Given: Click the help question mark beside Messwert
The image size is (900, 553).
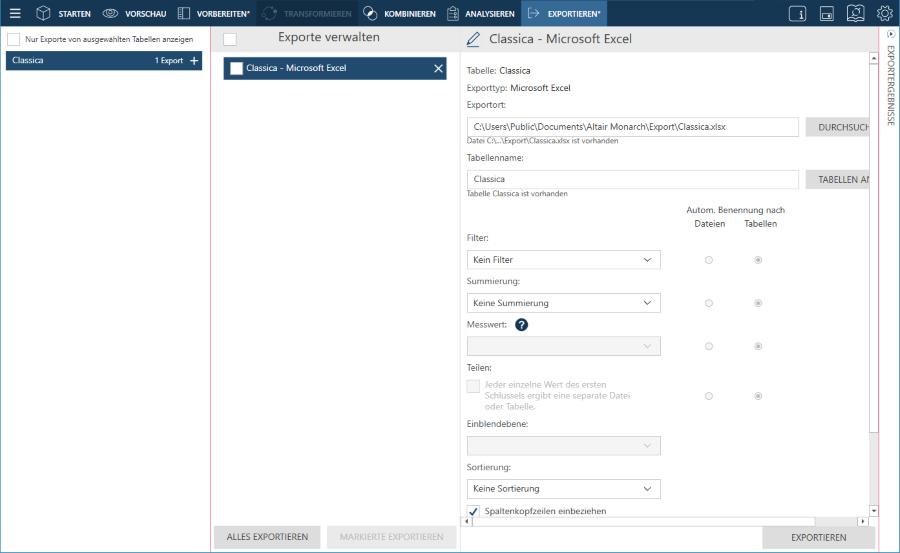Looking at the screenshot, I should (x=521, y=324).
